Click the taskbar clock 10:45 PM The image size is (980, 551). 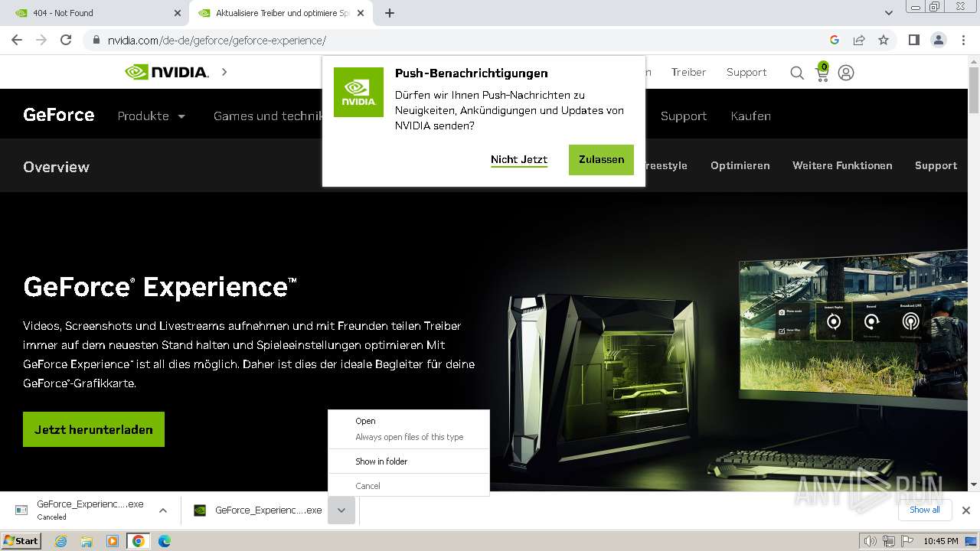tap(941, 541)
